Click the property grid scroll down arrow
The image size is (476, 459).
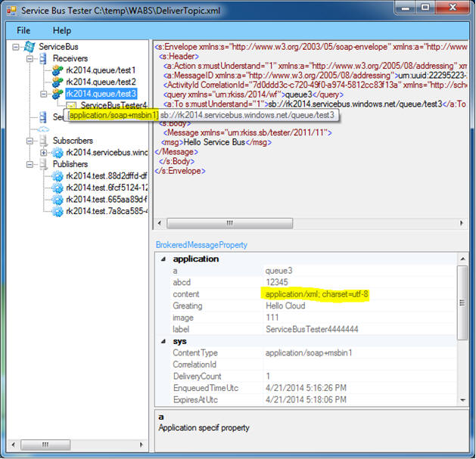(x=462, y=400)
